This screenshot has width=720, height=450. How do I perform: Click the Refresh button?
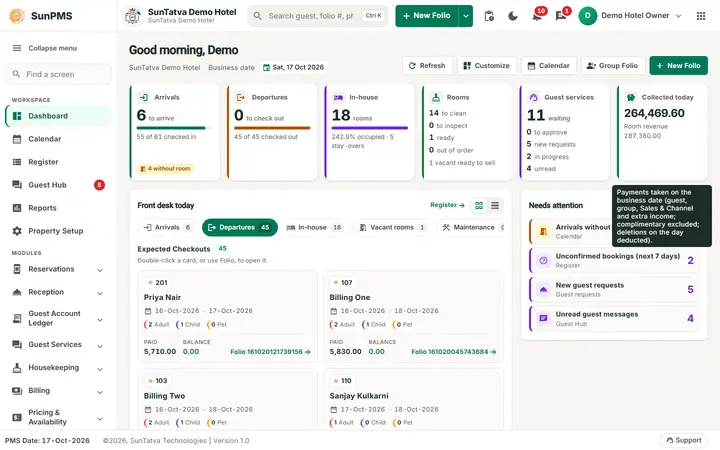tap(427, 66)
